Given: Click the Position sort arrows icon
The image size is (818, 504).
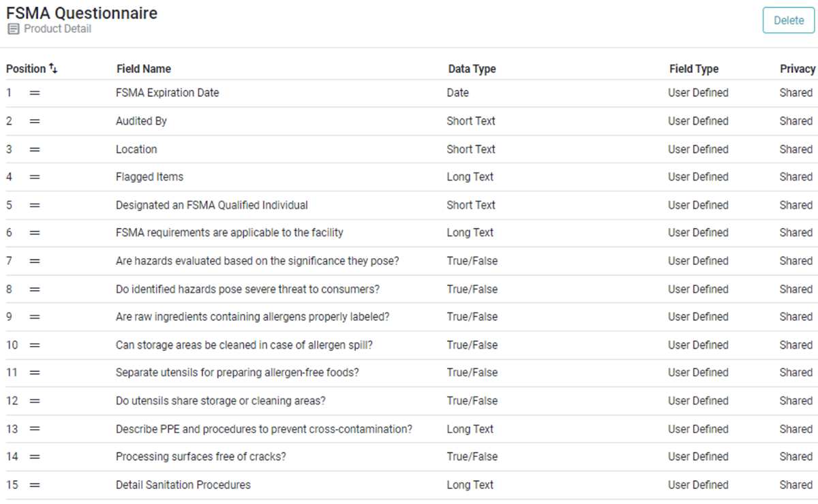Looking at the screenshot, I should 54,69.
